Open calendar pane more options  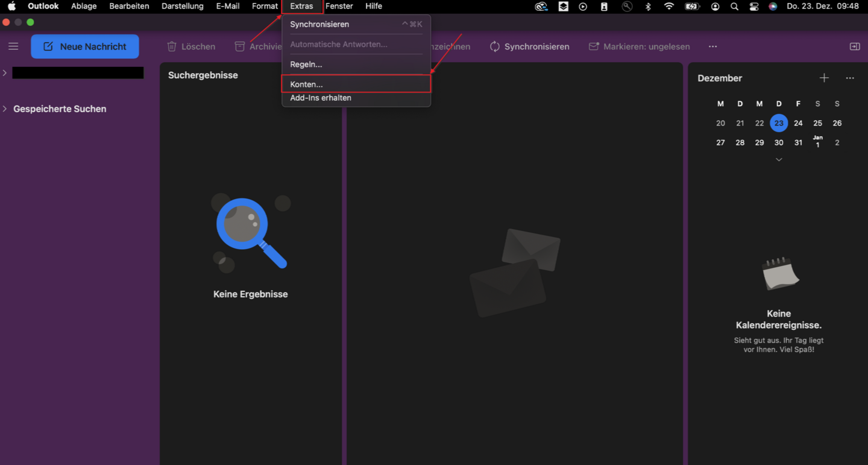point(850,78)
